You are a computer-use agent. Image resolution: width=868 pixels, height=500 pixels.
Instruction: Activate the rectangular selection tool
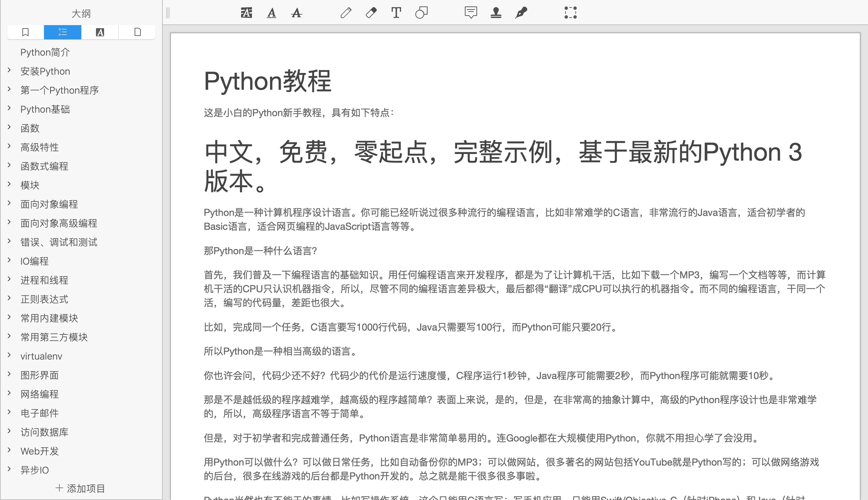570,13
